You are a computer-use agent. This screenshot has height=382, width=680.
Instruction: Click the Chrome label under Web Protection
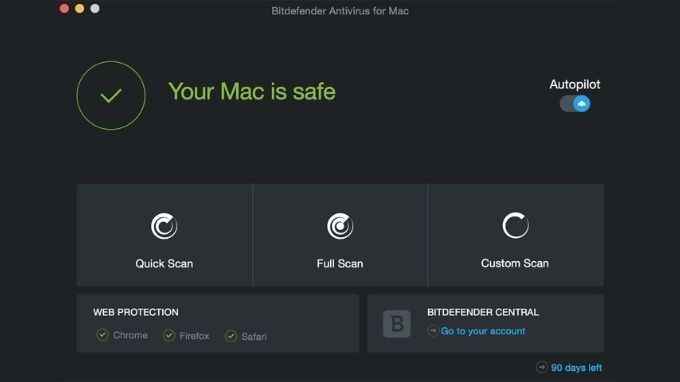click(130, 335)
